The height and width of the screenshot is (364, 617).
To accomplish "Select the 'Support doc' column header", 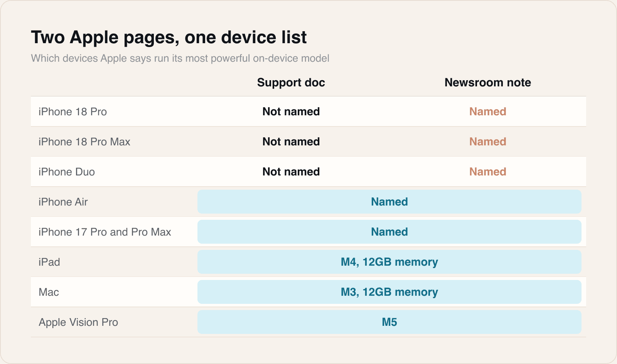I will tap(291, 83).
